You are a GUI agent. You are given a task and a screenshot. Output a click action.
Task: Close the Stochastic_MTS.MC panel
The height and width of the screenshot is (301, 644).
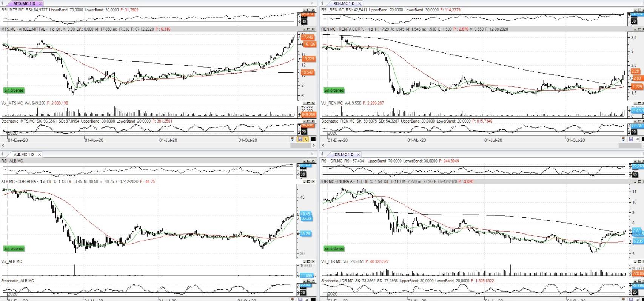(x=313, y=121)
